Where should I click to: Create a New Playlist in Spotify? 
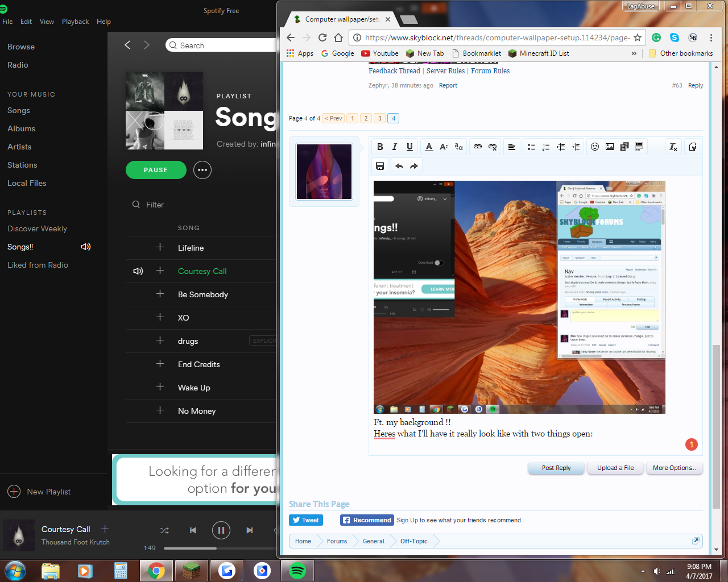click(39, 492)
